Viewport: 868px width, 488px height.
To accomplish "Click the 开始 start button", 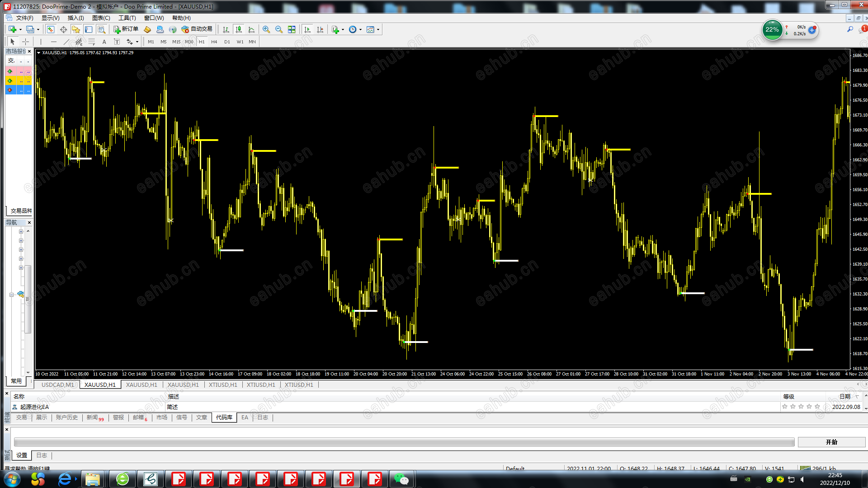I will [831, 442].
